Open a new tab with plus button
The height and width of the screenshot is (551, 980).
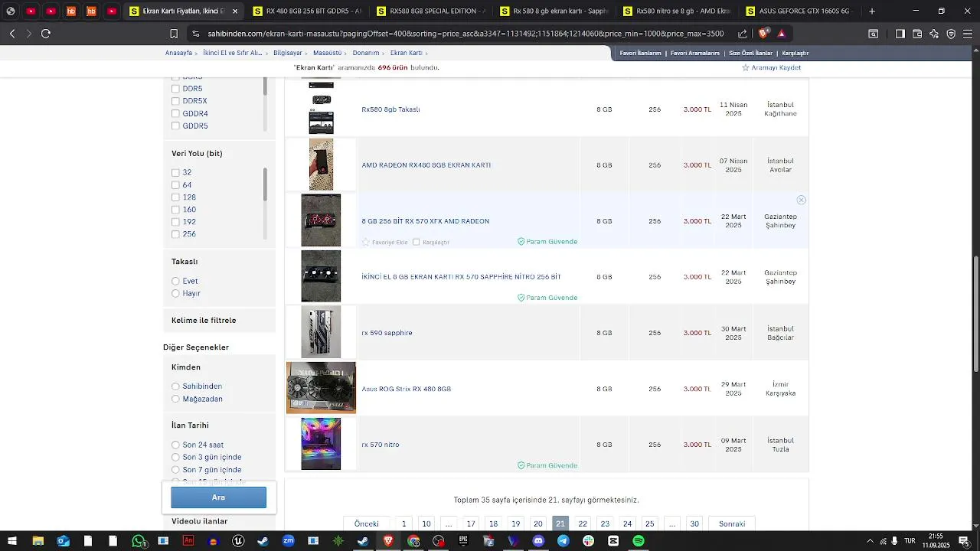point(872,11)
